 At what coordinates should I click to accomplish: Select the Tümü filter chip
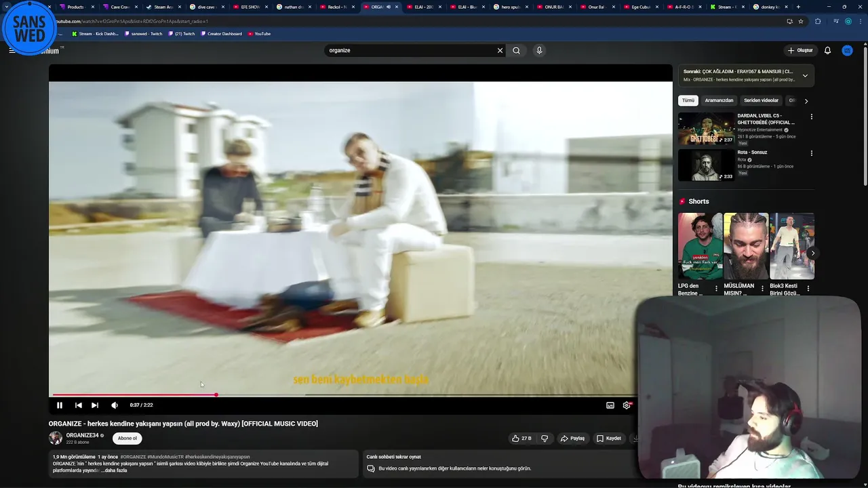coord(688,100)
